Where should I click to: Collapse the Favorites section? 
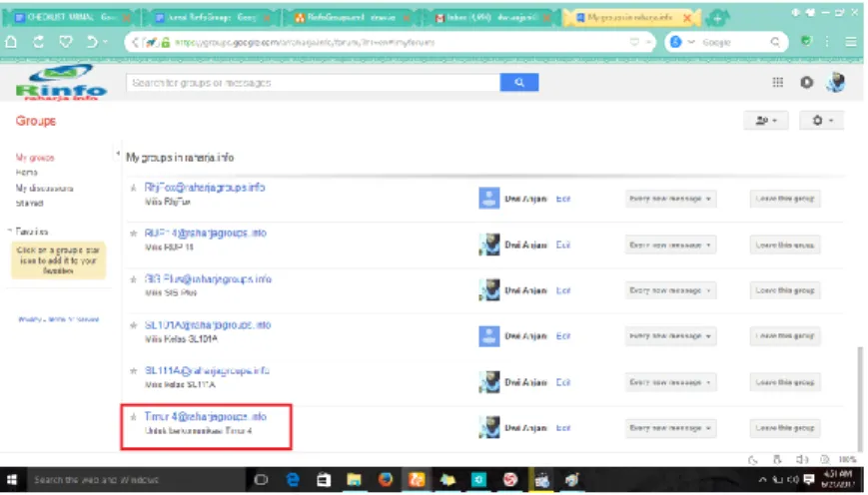(x=10, y=232)
